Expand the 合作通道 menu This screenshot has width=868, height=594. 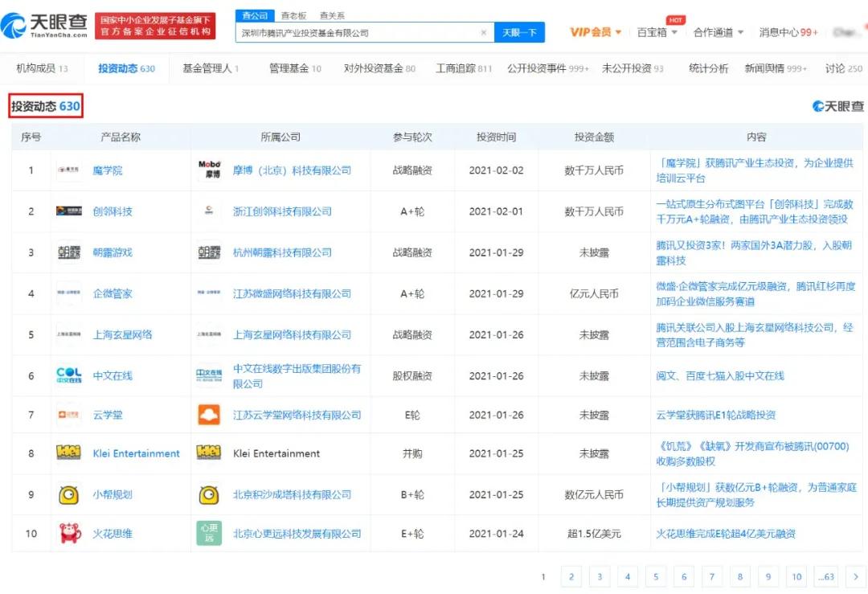718,32
